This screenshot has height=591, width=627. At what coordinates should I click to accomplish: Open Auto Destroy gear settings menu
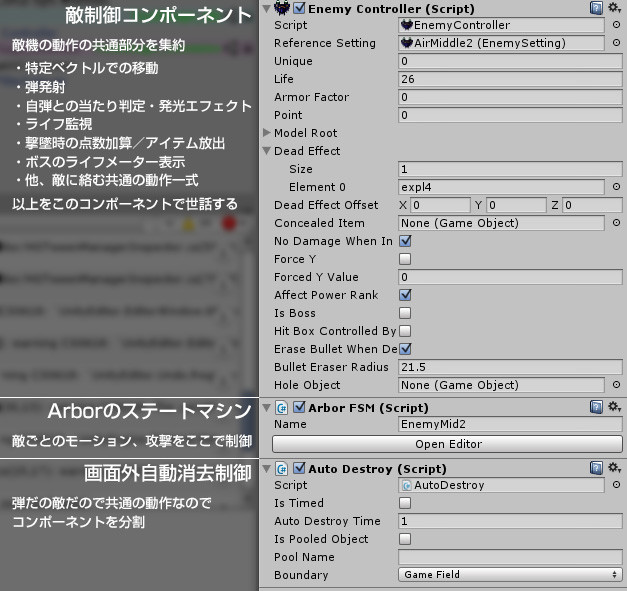pyautogui.click(x=614, y=467)
